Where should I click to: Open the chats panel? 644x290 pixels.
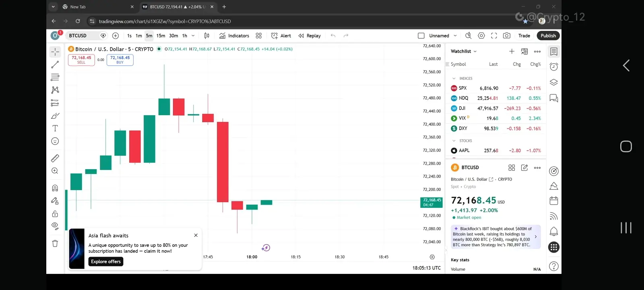(x=554, y=98)
